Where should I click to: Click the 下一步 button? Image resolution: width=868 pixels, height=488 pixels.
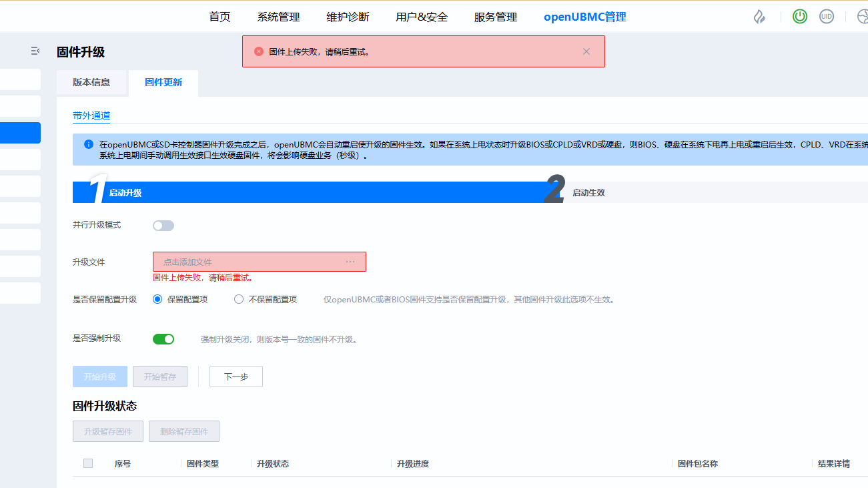[236, 377]
